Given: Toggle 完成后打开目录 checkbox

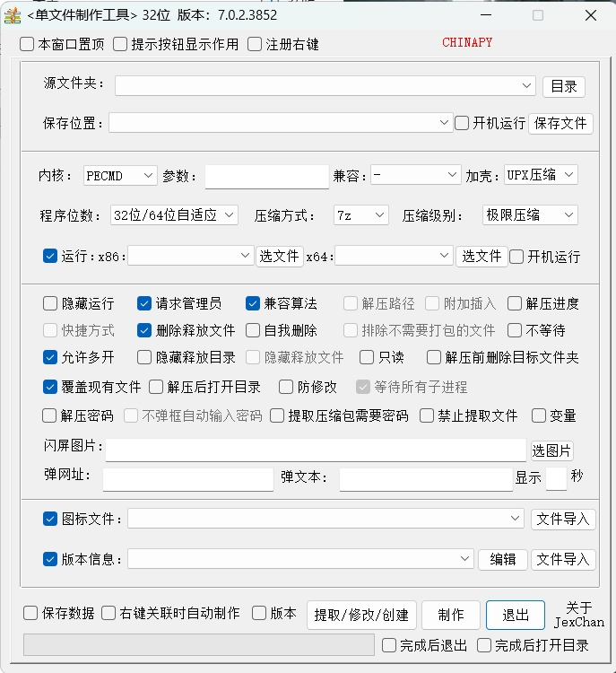Looking at the screenshot, I should 484,645.
